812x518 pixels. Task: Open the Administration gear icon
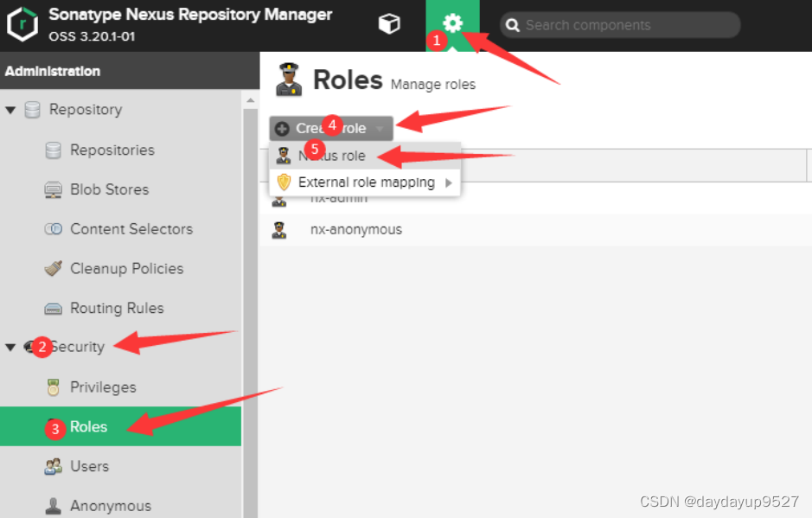click(452, 23)
